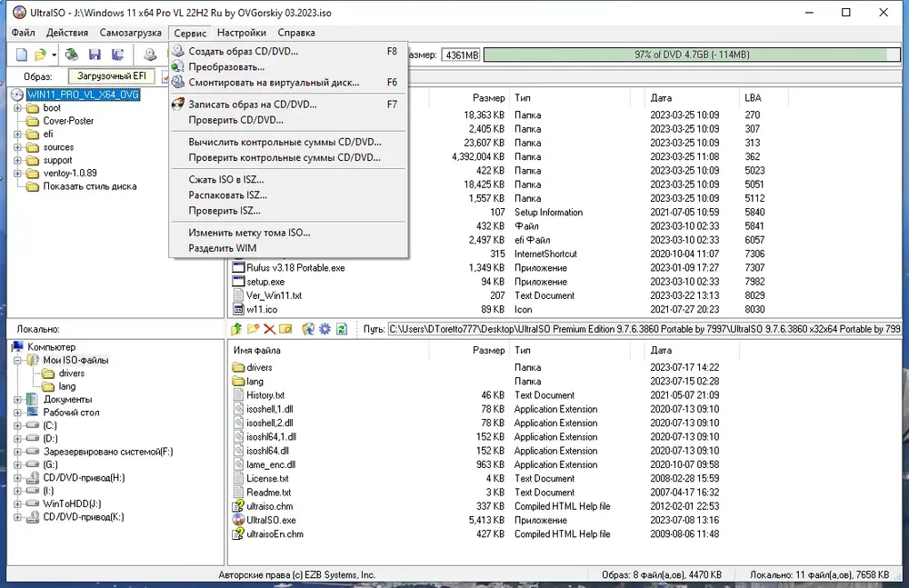
Task: Click the drive icon beside Смонтировать на виртуальный диск
Action: click(x=178, y=83)
